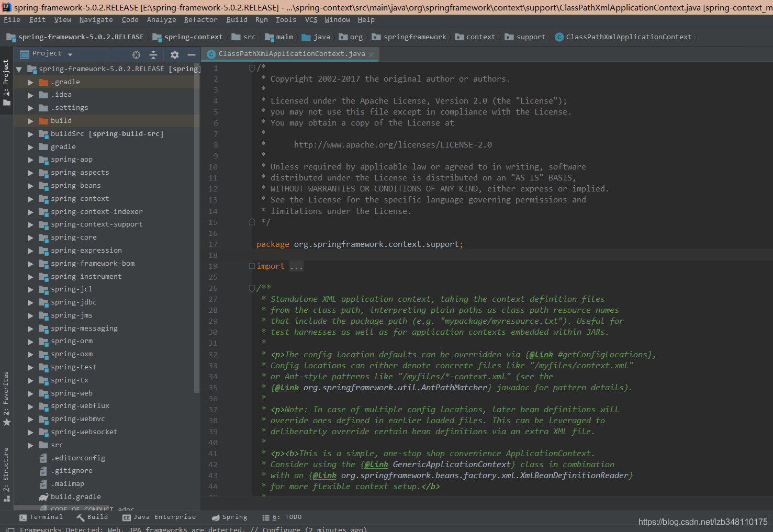
Task: Expand the .gradle folder
Action: pos(30,82)
